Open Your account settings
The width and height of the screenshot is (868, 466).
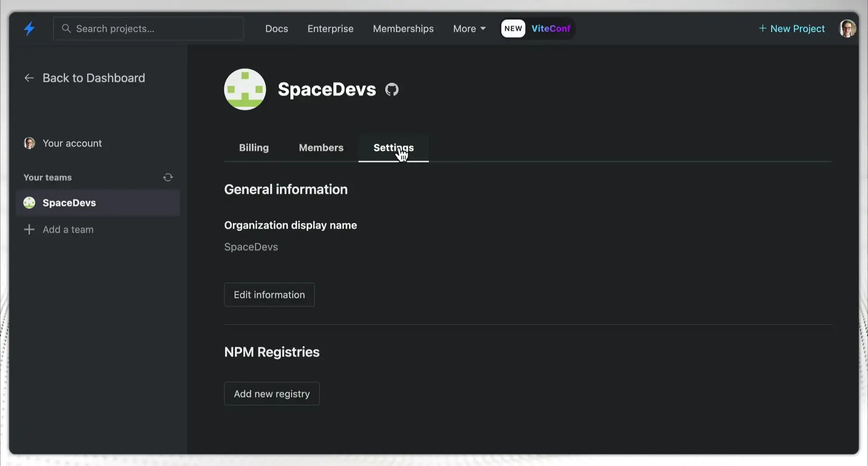click(x=72, y=143)
